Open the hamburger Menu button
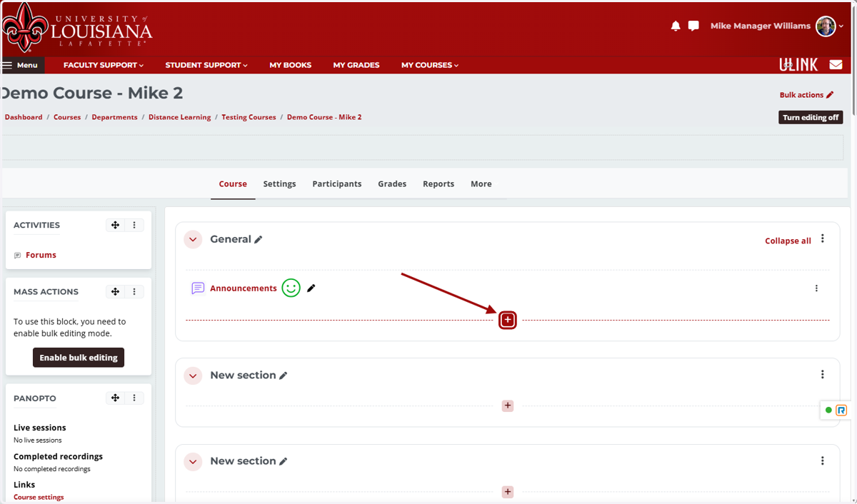The height and width of the screenshot is (504, 857). tap(21, 65)
